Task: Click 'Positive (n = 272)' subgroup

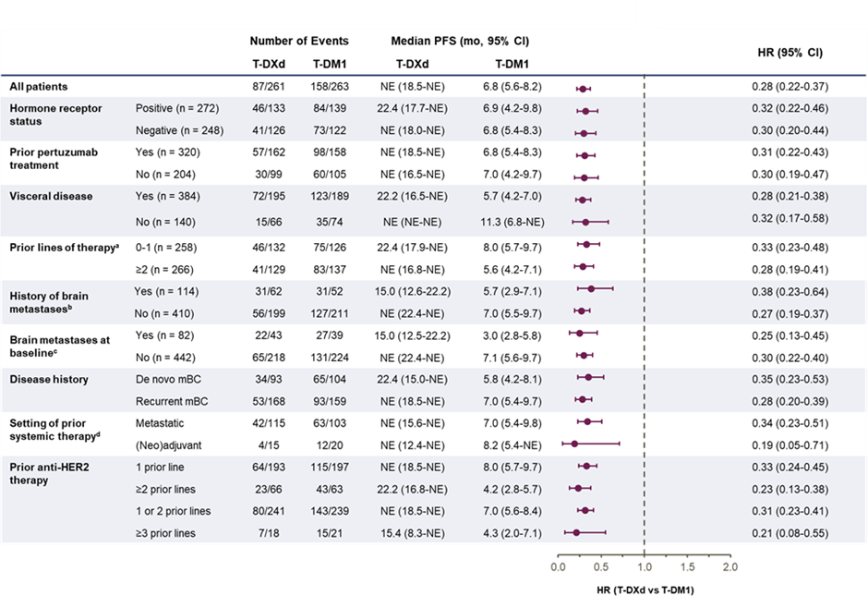Action: (177, 108)
